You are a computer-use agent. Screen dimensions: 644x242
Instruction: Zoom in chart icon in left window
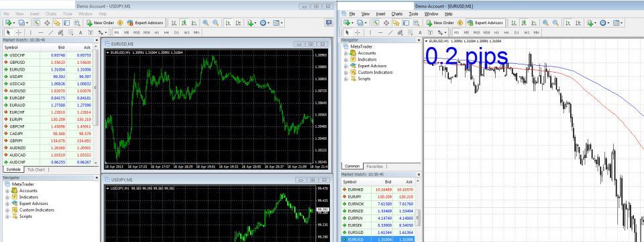click(x=205, y=23)
